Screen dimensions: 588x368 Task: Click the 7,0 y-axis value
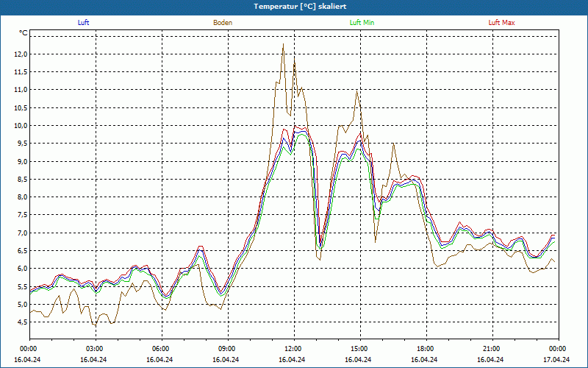click(x=23, y=233)
